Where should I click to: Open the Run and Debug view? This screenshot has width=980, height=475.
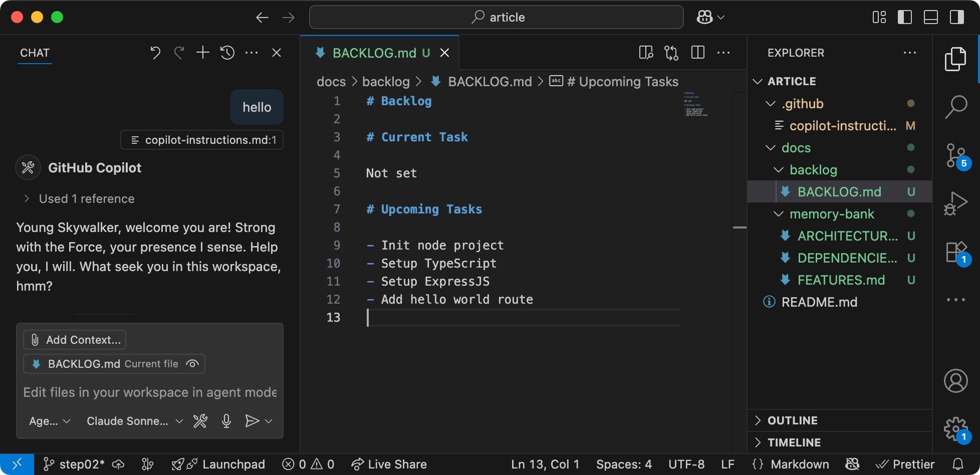click(956, 203)
